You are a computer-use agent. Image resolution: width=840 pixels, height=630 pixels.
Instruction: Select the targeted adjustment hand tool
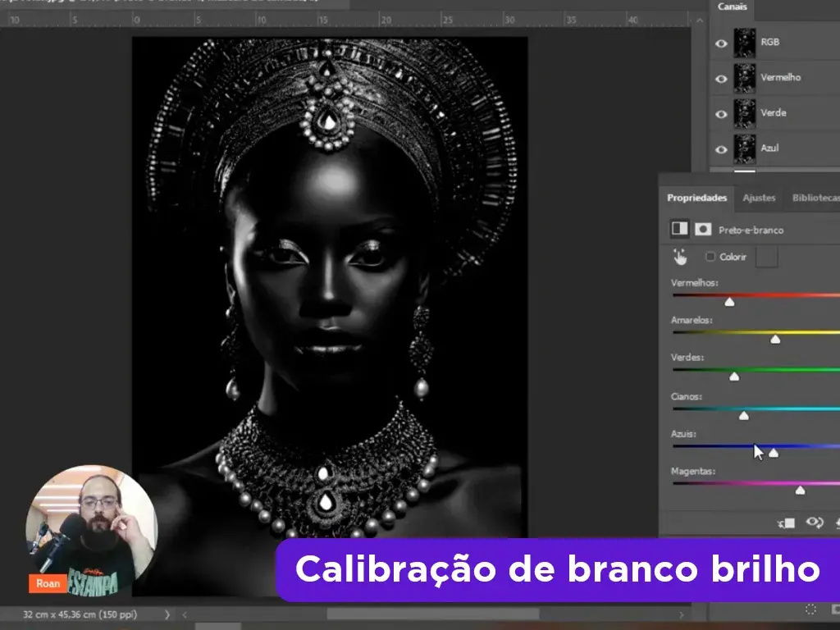tap(679, 258)
